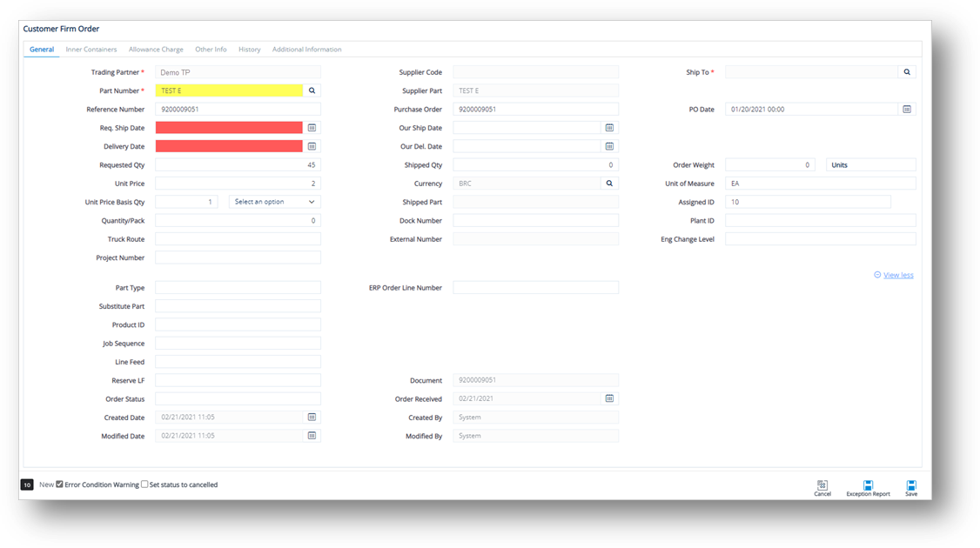Click the status badge '10' at bottom

point(27,485)
